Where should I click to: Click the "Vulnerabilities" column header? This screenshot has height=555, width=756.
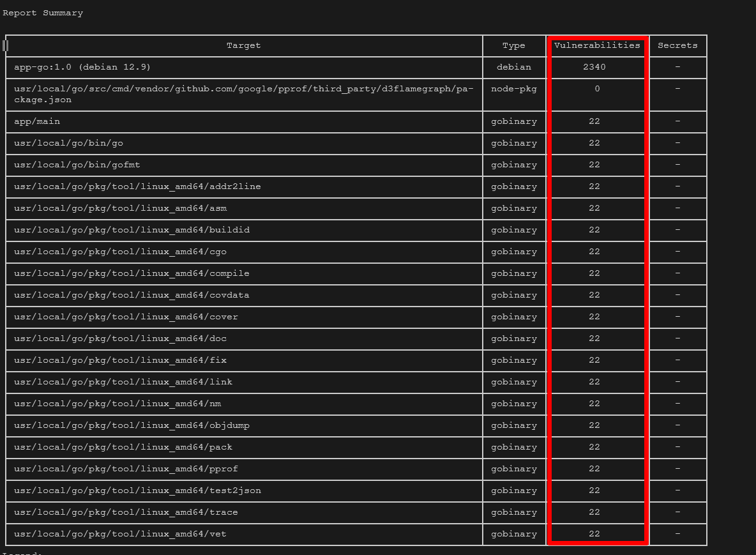pos(596,45)
